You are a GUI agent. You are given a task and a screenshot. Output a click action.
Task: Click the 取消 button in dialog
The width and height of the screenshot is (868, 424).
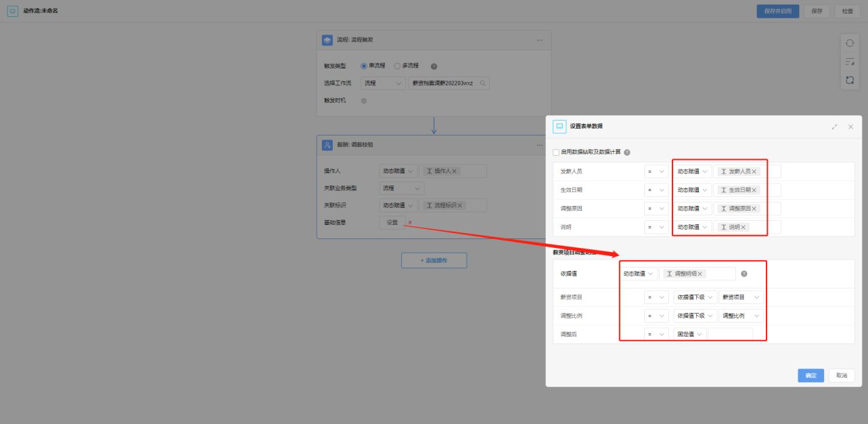(841, 375)
